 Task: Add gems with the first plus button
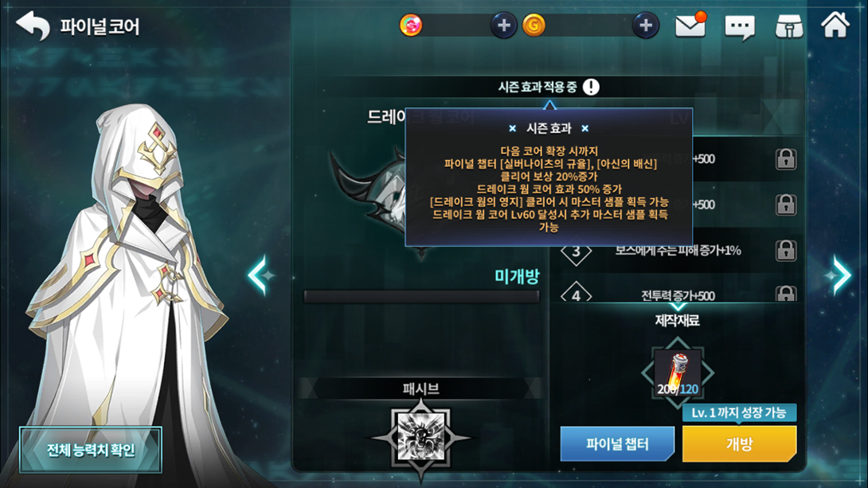click(504, 25)
